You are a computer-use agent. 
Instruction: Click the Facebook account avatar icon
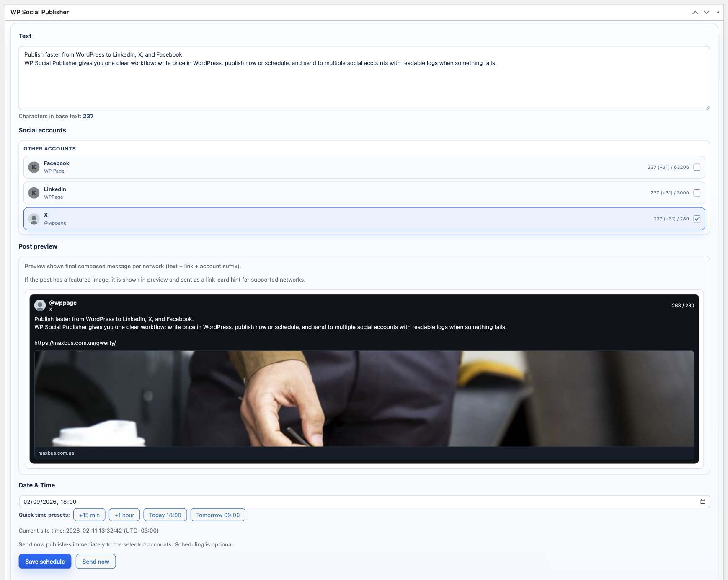coord(34,167)
